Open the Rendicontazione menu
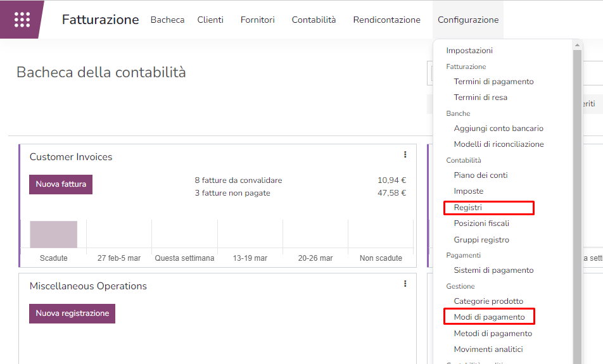This screenshot has height=364, width=603. (x=386, y=20)
